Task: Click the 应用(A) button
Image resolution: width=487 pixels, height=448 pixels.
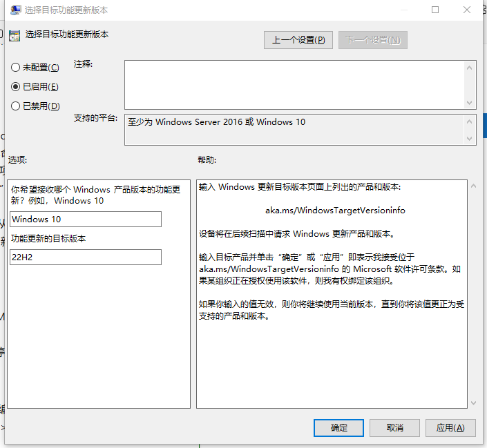Action: pos(450,428)
